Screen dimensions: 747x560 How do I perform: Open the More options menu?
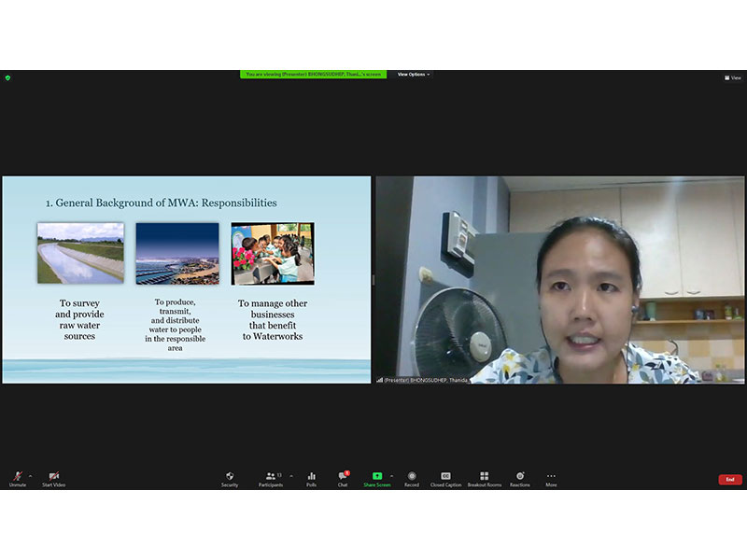(551, 477)
